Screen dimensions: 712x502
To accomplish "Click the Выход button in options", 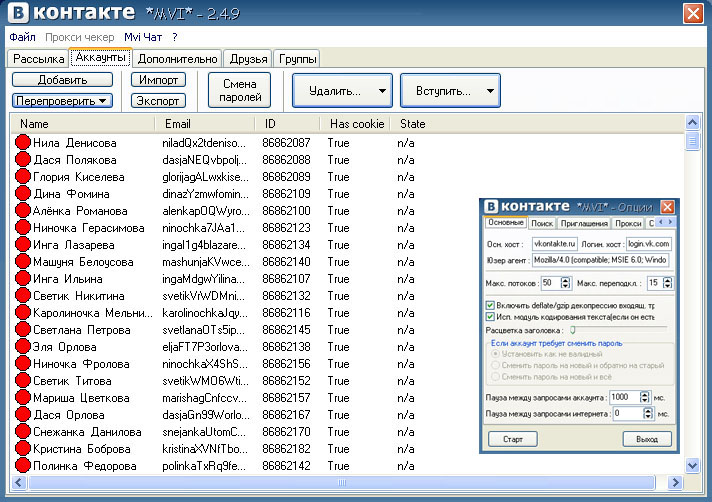I will click(x=647, y=439).
